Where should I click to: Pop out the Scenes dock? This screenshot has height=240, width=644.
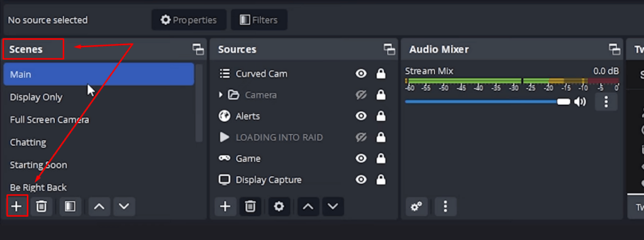pyautogui.click(x=198, y=49)
